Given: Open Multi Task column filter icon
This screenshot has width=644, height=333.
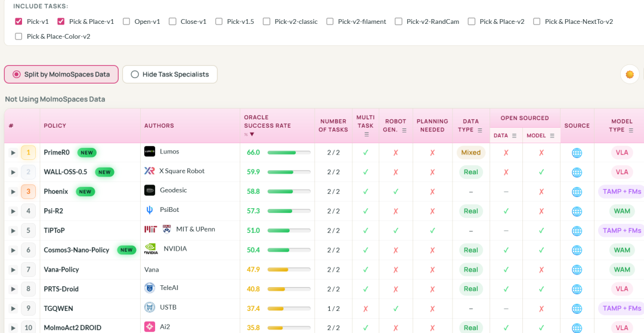Looking at the screenshot, I should click(366, 134).
